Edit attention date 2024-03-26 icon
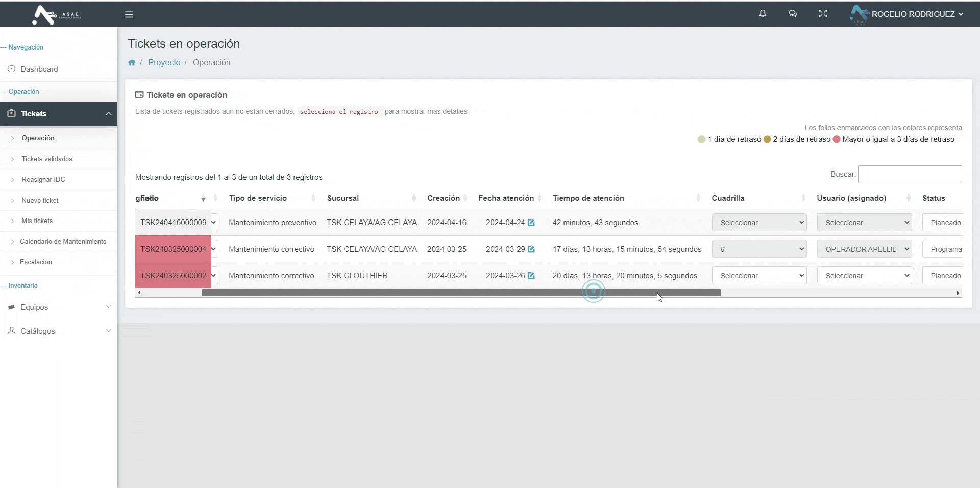Image resolution: width=980 pixels, height=488 pixels. (531, 276)
